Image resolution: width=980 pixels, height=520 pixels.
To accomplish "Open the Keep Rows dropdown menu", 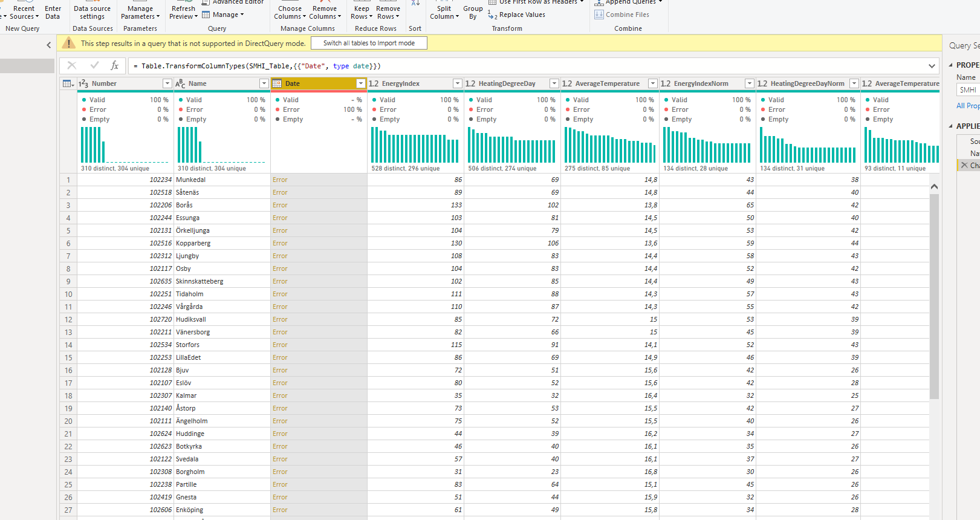I will pos(362,12).
